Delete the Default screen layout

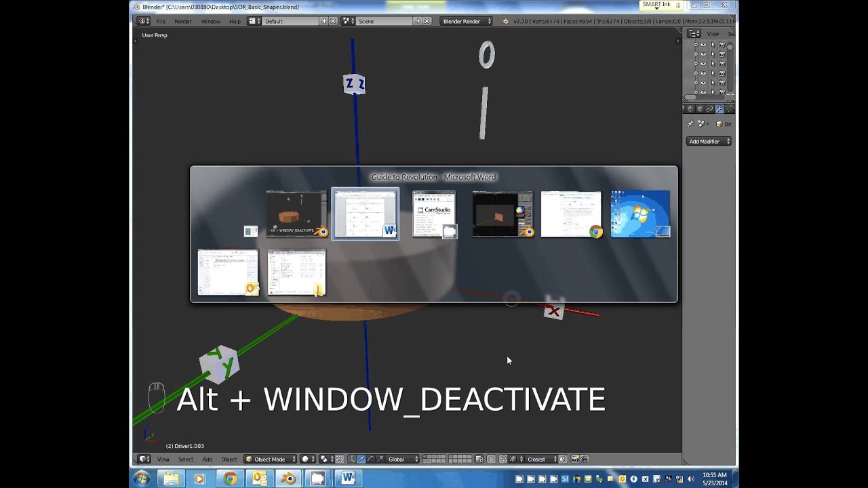pyautogui.click(x=333, y=21)
